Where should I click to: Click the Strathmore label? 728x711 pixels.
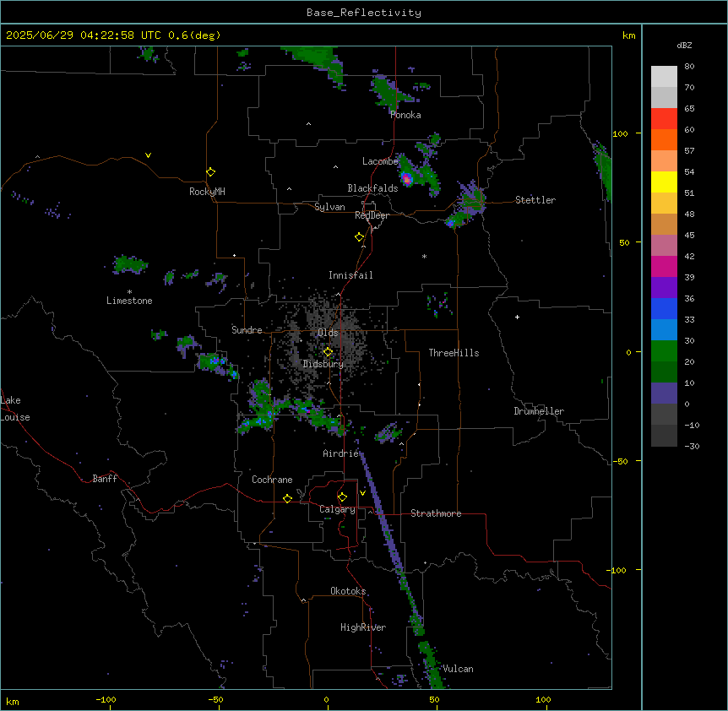point(436,513)
